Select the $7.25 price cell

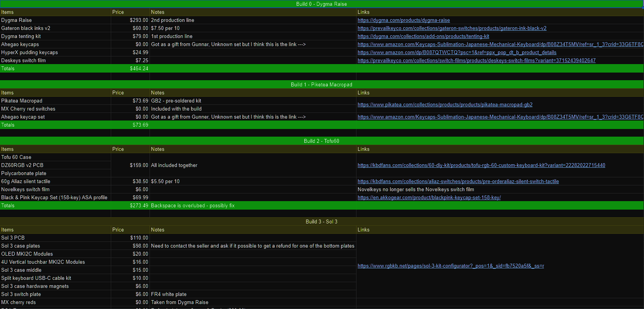tap(130, 61)
